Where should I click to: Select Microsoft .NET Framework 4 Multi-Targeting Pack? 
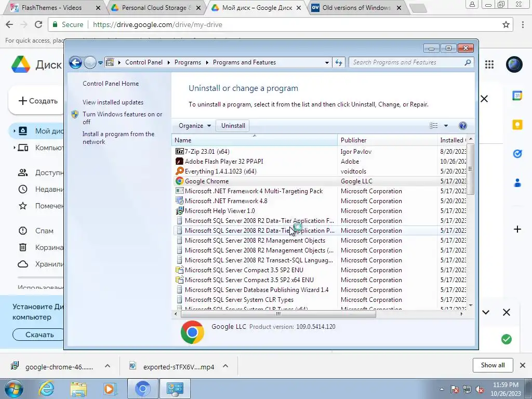pyautogui.click(x=254, y=191)
